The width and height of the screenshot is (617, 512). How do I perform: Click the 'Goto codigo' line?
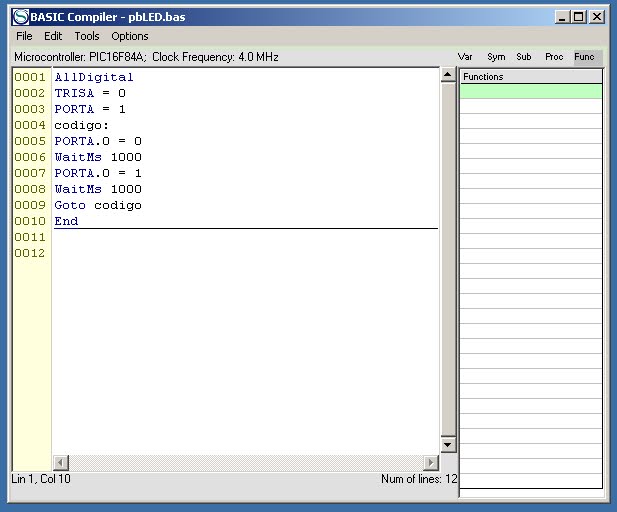pyautogui.click(x=98, y=205)
